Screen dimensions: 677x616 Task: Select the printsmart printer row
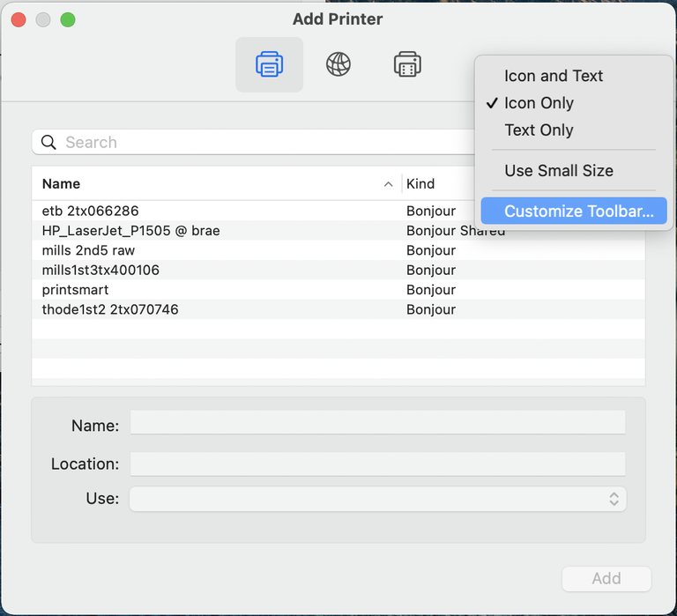76,290
